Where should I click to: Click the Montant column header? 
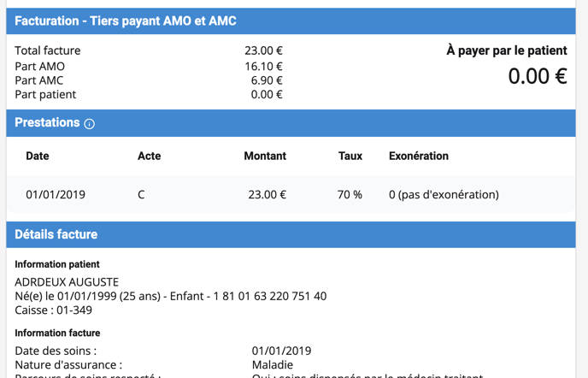click(265, 157)
